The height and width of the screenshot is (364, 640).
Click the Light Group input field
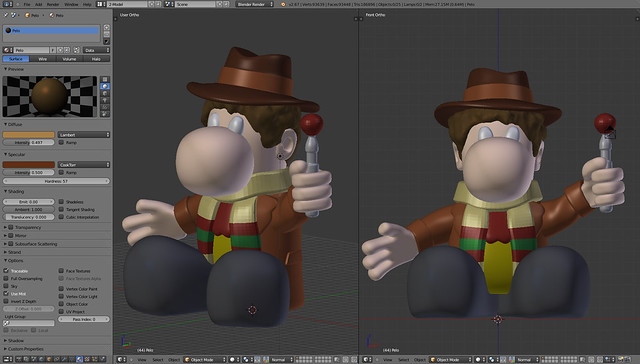[29, 323]
